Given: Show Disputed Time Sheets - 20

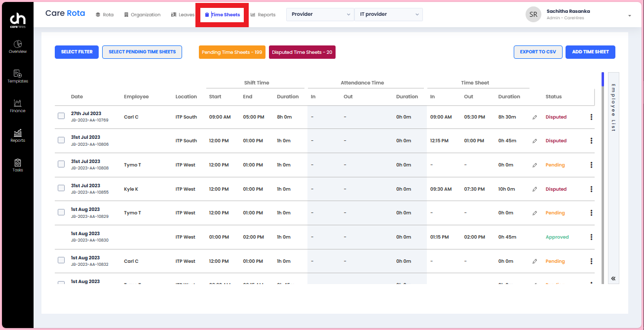Looking at the screenshot, I should [302, 51].
